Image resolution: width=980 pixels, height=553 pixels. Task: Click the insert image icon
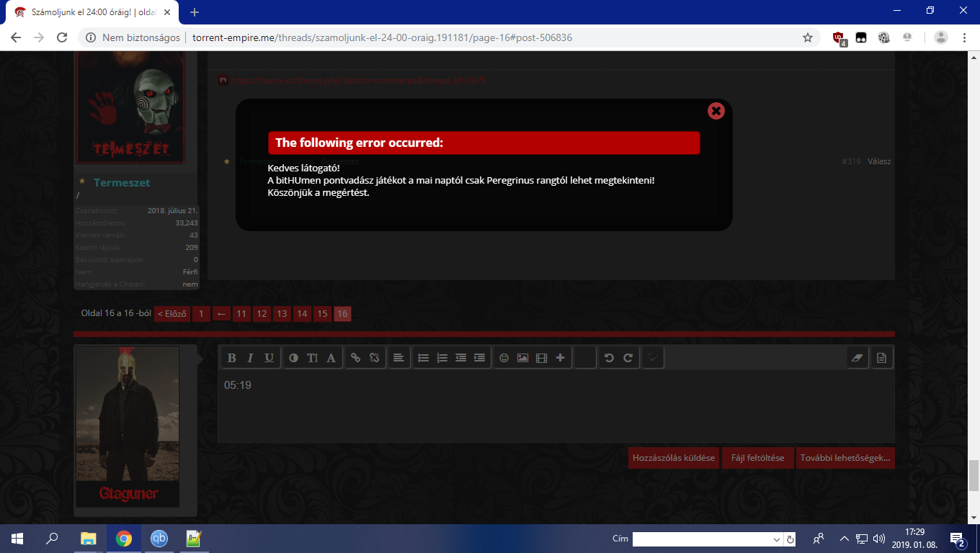point(523,358)
